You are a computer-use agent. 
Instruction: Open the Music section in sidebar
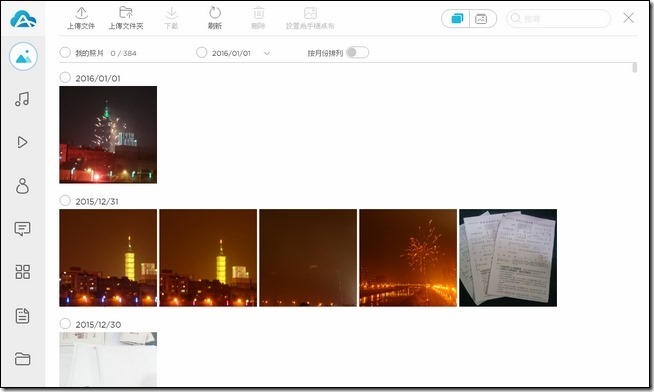pos(22,99)
